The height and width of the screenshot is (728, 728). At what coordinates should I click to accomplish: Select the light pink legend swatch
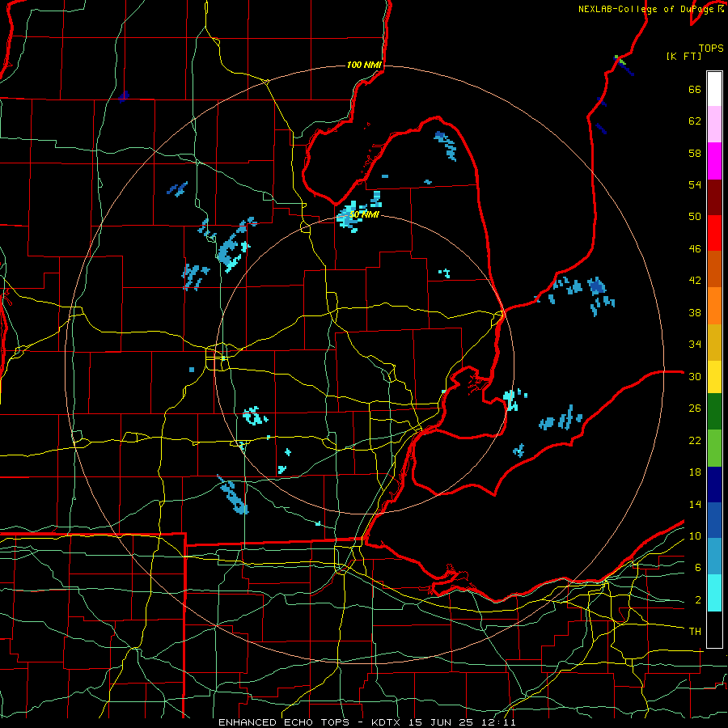tap(714, 124)
